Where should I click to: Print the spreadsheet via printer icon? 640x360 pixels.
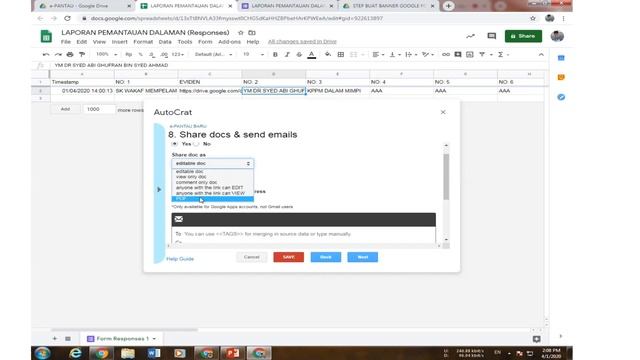coord(70,54)
